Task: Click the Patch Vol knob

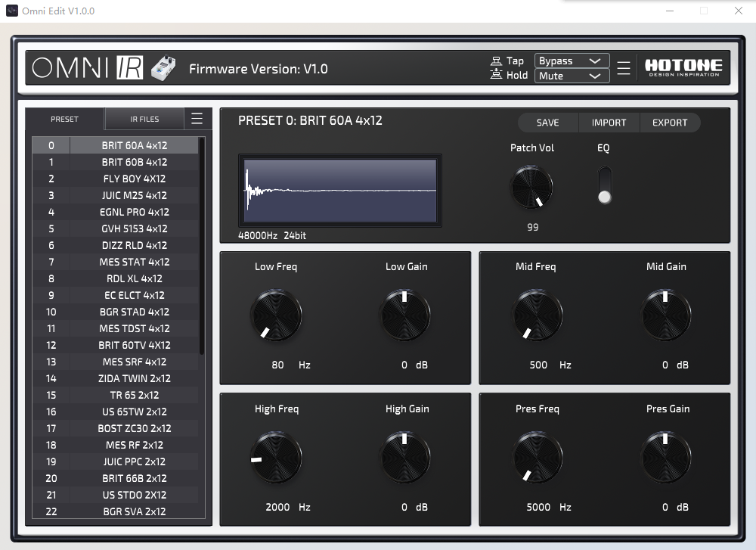Action: point(531,187)
